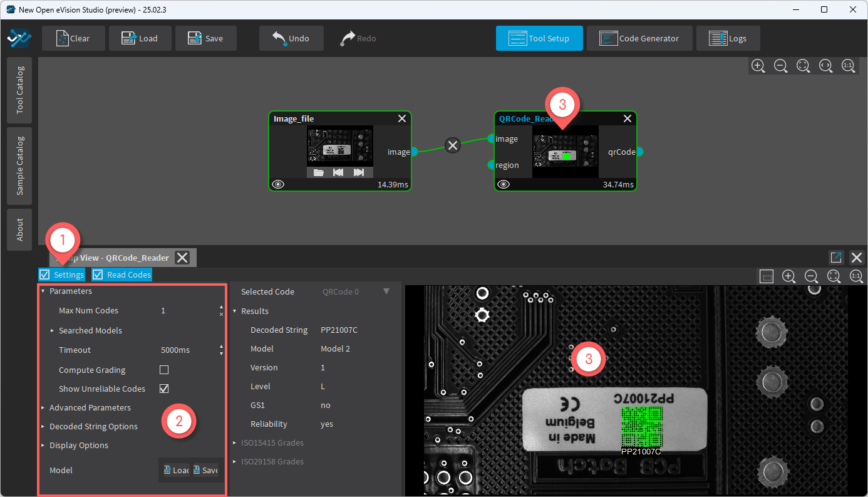Clear the current pipeline

[72, 38]
